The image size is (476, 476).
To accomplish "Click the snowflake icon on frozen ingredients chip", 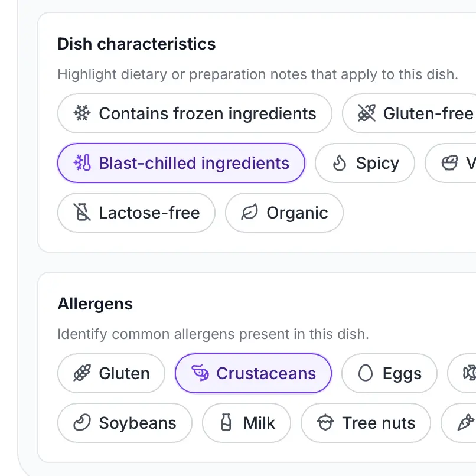I will pyautogui.click(x=81, y=113).
